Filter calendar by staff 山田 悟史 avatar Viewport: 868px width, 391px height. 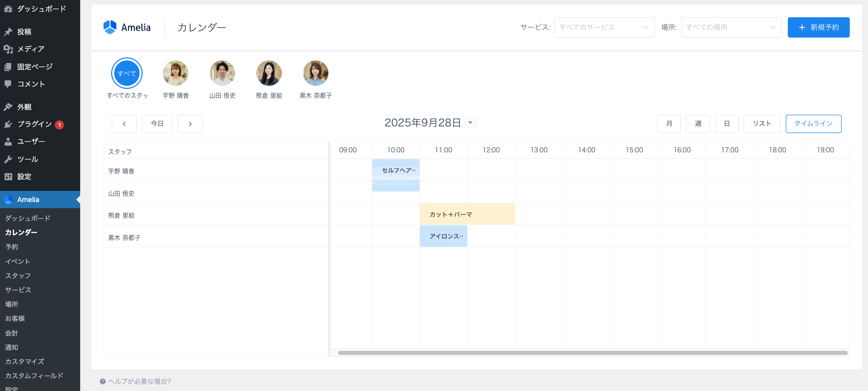click(x=222, y=74)
